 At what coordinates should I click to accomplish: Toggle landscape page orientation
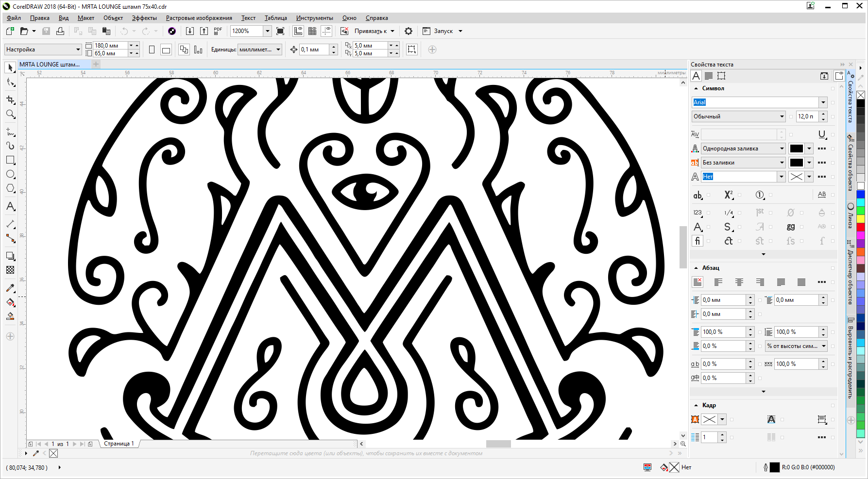[166, 50]
